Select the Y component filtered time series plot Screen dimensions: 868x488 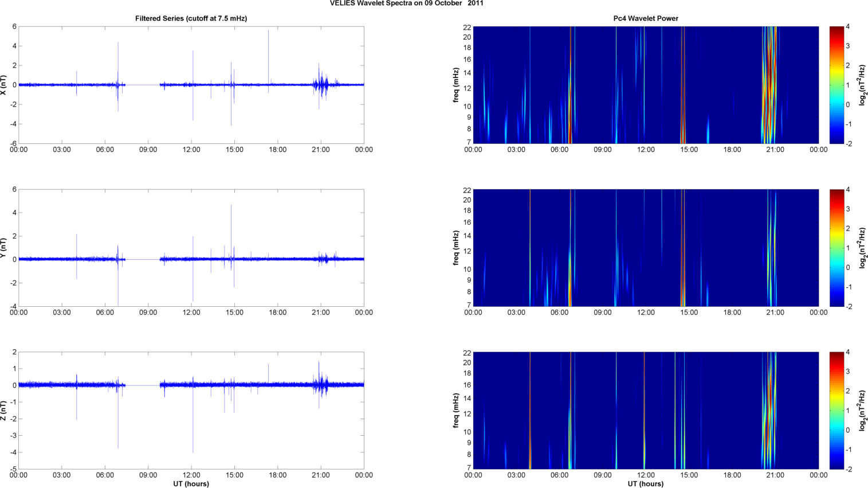pos(191,248)
